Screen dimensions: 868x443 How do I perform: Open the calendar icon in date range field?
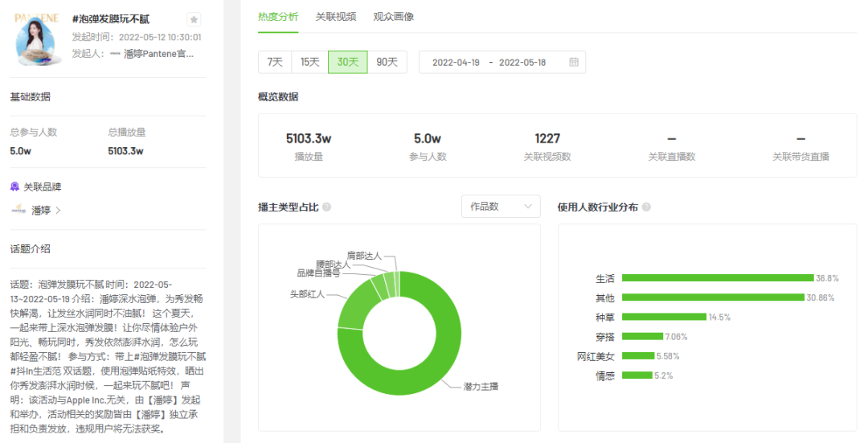point(574,62)
